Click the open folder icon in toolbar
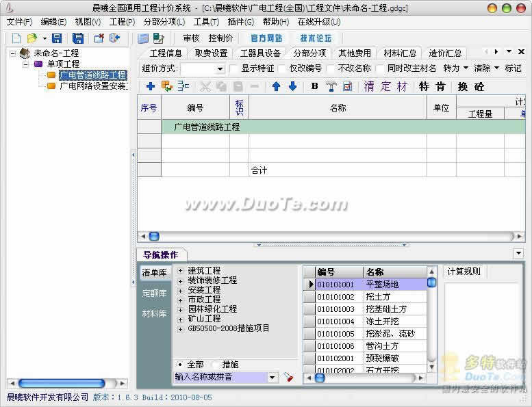Viewport: 532px width, 407px height. (x=31, y=38)
